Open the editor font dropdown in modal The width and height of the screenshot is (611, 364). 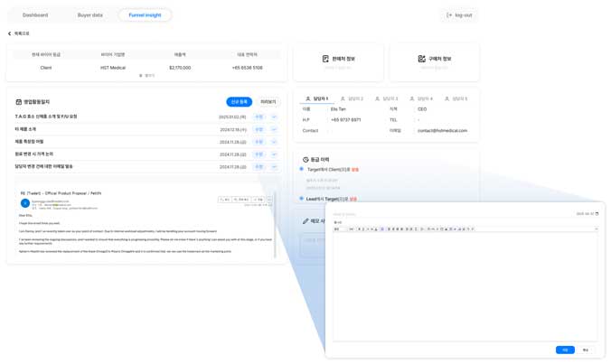point(340,229)
